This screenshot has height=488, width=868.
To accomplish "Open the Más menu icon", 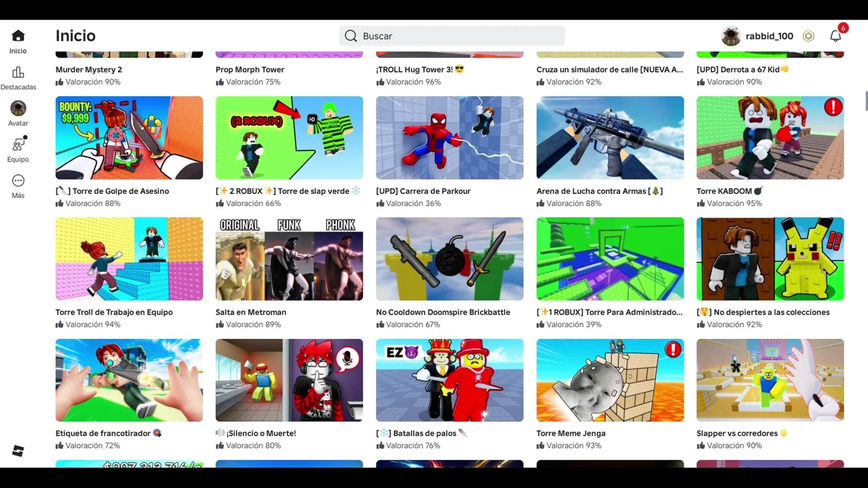I will (x=18, y=181).
